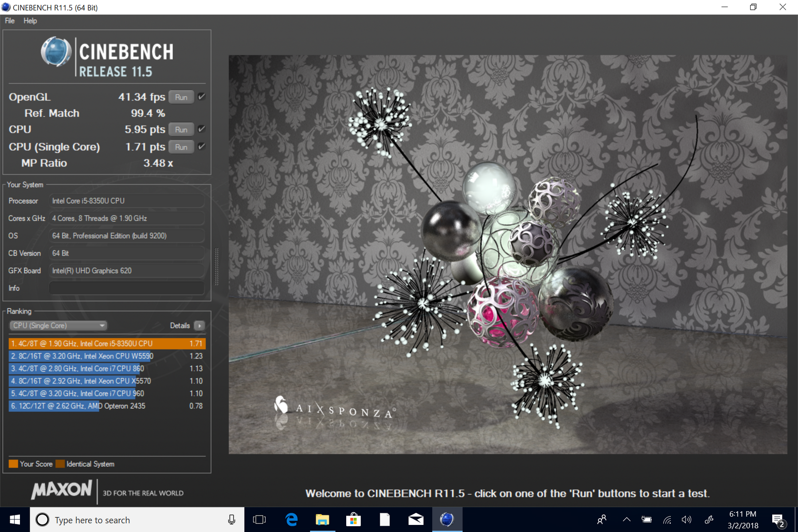This screenshot has width=798, height=532.
Task: Open the volume control
Action: [x=687, y=520]
